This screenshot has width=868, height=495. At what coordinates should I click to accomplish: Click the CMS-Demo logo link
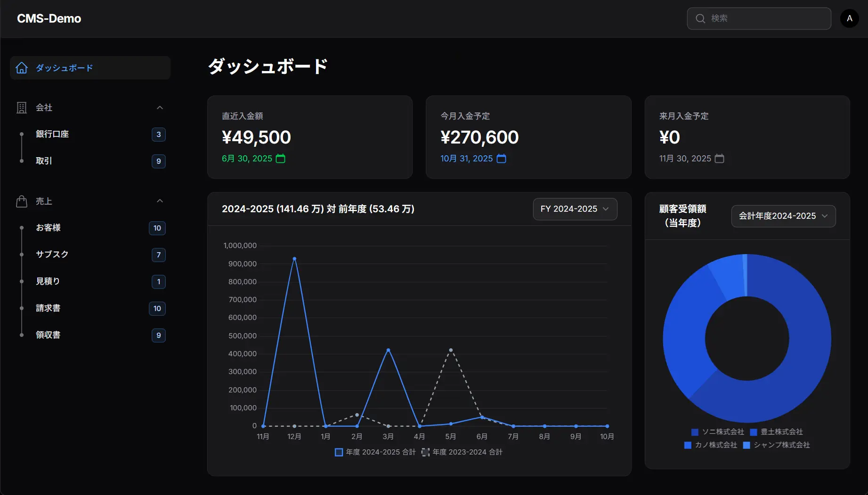pyautogui.click(x=49, y=18)
